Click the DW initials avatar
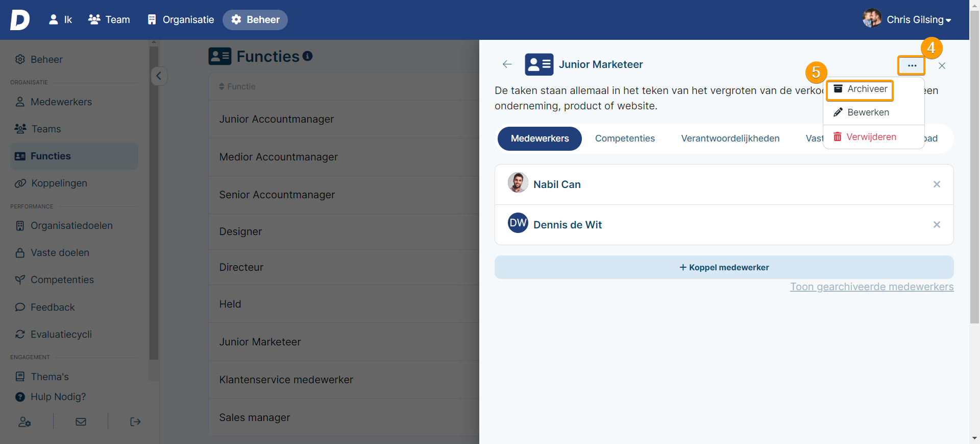This screenshot has width=980, height=444. [518, 223]
